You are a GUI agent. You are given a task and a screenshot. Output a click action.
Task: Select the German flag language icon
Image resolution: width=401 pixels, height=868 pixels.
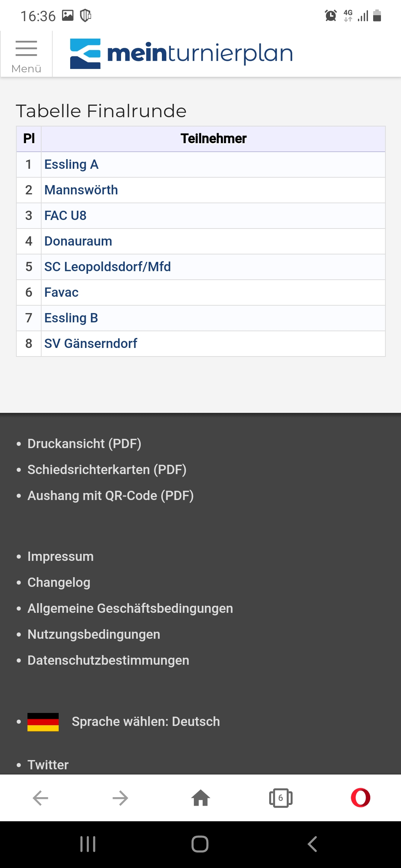click(43, 722)
